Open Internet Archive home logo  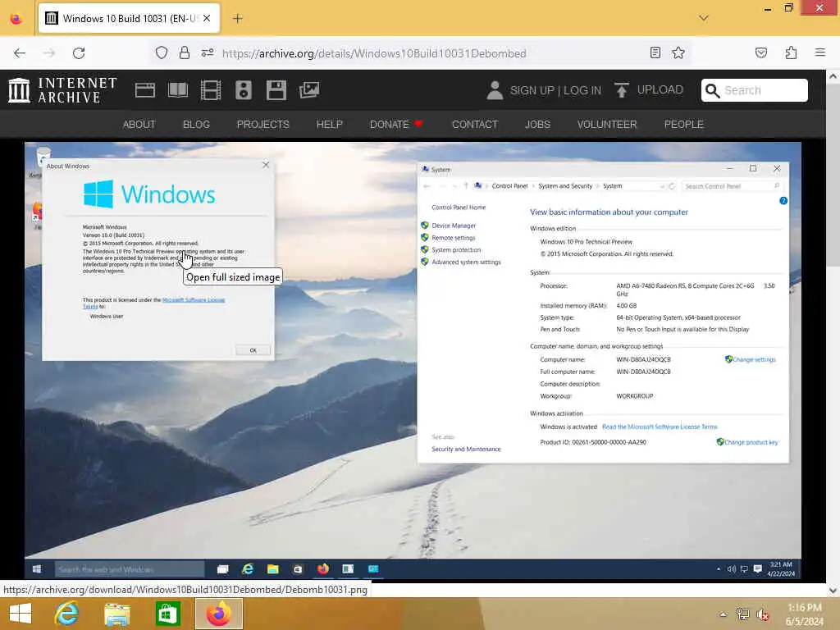pyautogui.click(x=62, y=90)
